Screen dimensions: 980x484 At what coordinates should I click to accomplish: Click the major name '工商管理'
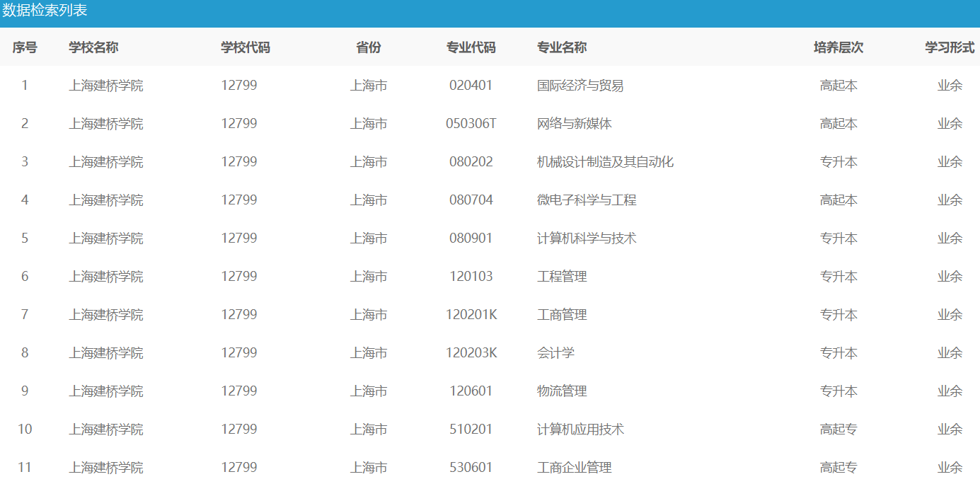pos(562,315)
